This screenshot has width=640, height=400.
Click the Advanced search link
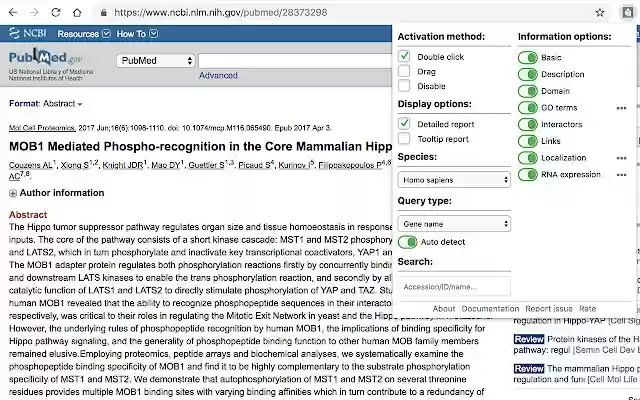click(x=218, y=76)
